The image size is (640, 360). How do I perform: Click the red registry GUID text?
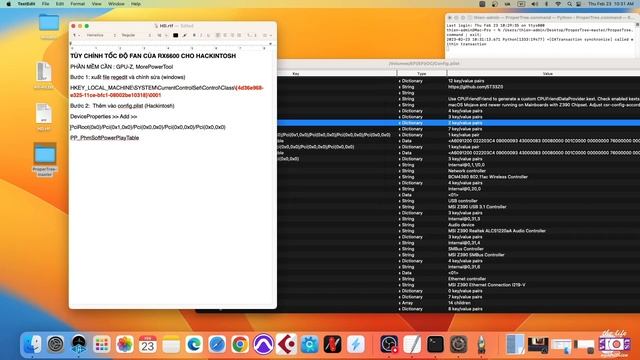(167, 91)
